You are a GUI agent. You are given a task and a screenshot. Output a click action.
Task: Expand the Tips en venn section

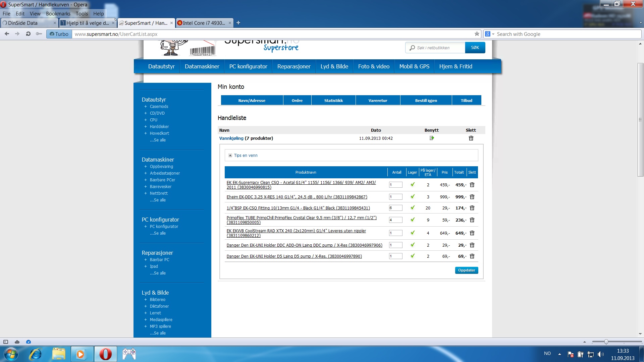coord(230,156)
